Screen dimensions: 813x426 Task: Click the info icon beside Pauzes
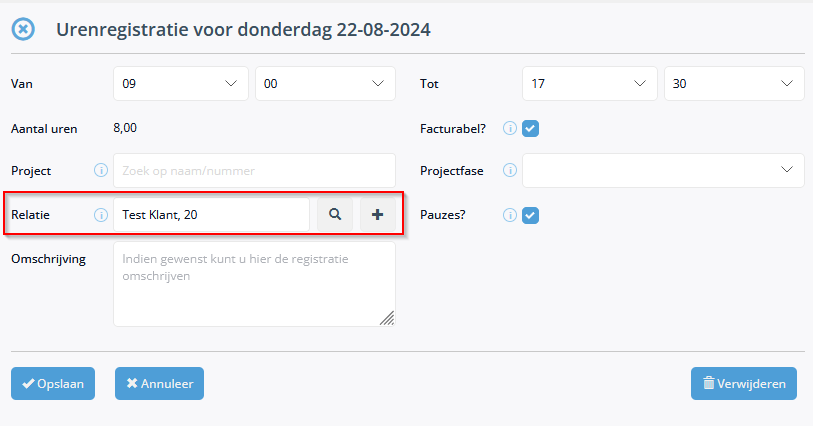pos(510,215)
